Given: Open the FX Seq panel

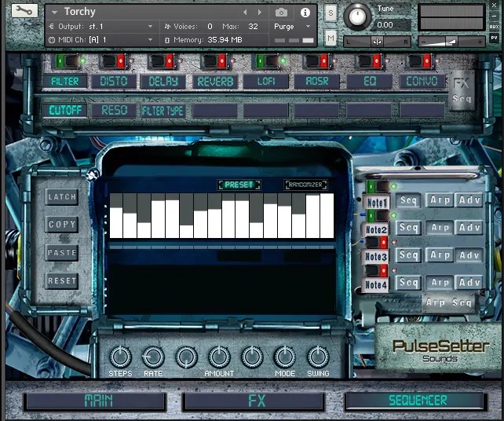Looking at the screenshot, I should tap(462, 90).
